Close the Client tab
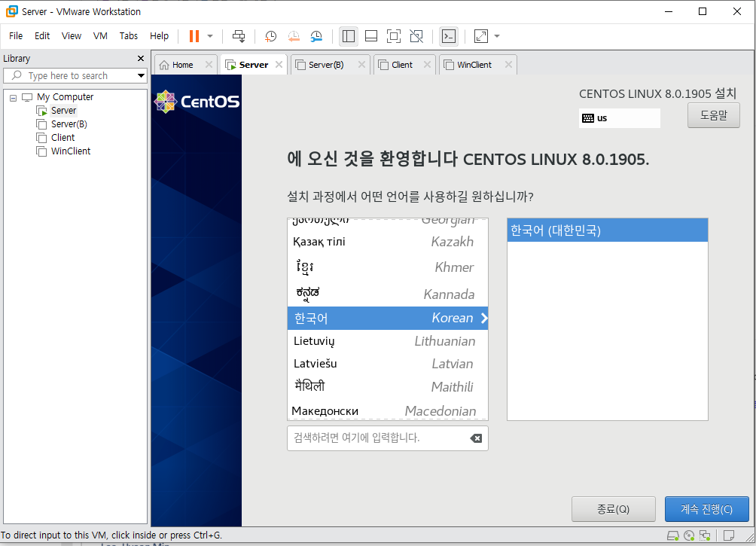756x546 pixels. (427, 65)
